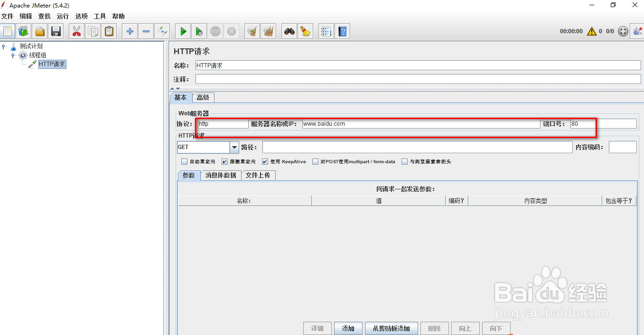
Task: Enable 与浏览器兼容的头 checkbox
Action: point(404,161)
